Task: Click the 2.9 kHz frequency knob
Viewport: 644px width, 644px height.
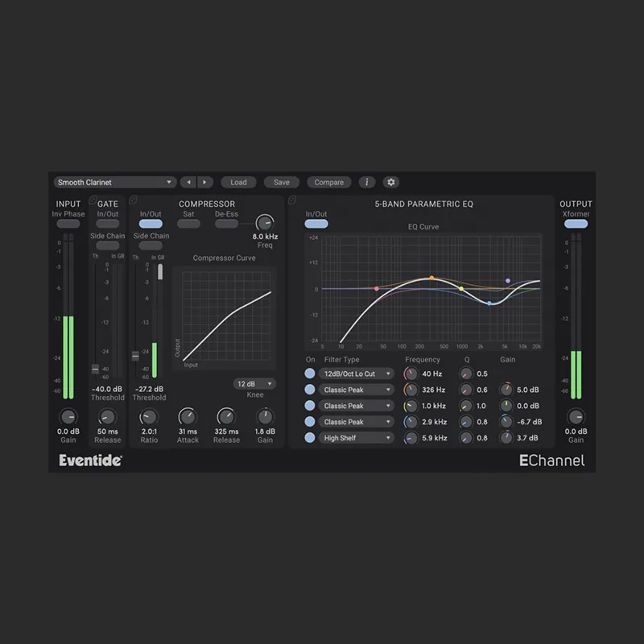Action: [x=411, y=422]
